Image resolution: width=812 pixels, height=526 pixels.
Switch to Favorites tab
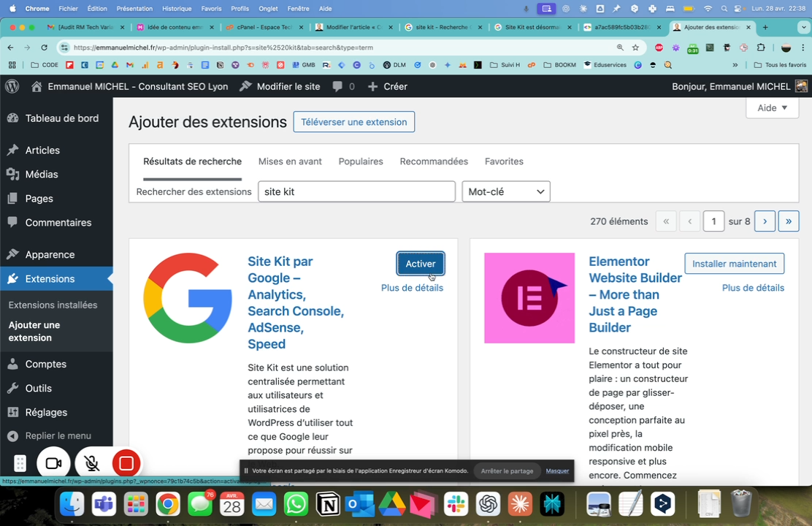(x=504, y=161)
